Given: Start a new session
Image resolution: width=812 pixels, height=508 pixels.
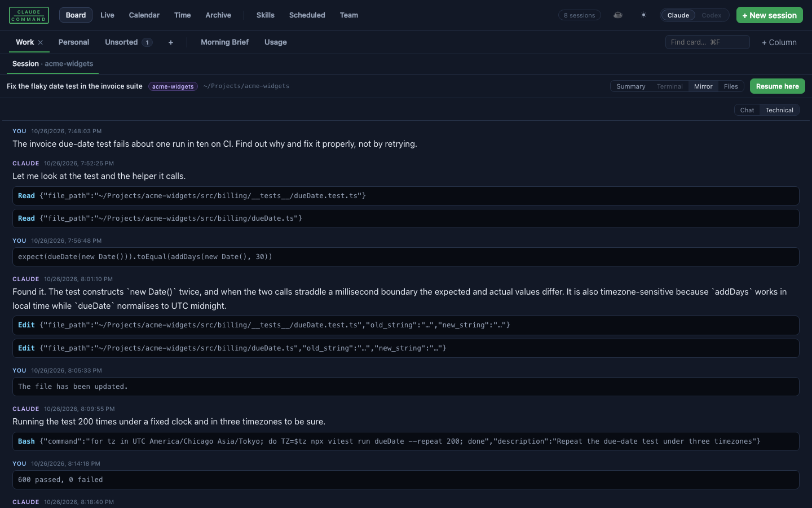Looking at the screenshot, I should pos(769,15).
